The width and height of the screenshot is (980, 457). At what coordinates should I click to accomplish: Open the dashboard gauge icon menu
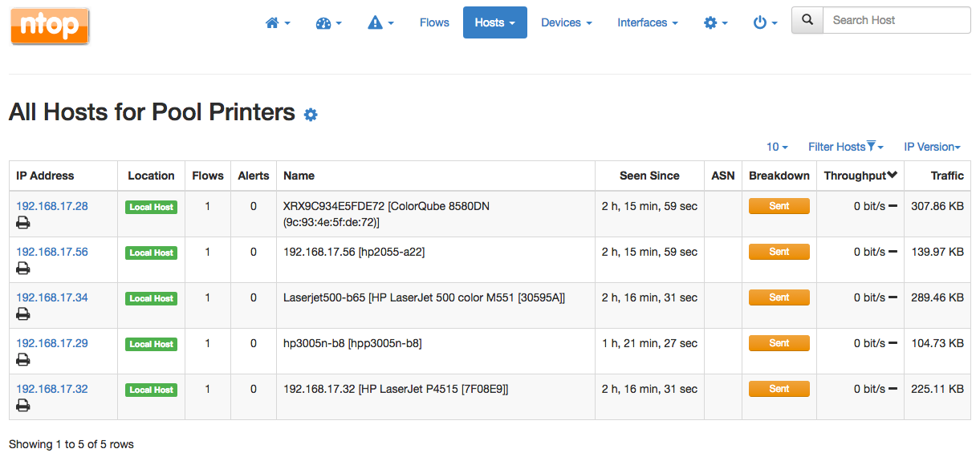click(329, 23)
